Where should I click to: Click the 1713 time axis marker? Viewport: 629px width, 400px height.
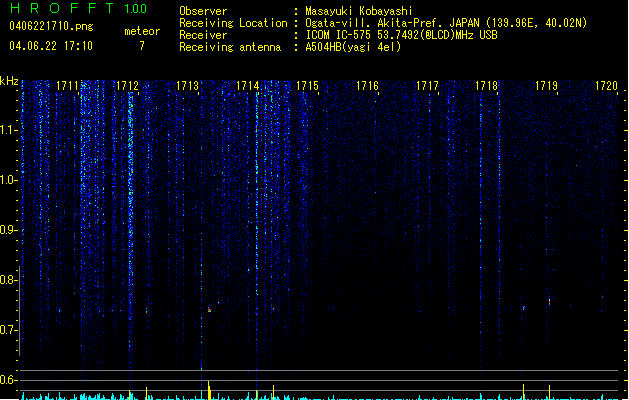click(x=187, y=86)
